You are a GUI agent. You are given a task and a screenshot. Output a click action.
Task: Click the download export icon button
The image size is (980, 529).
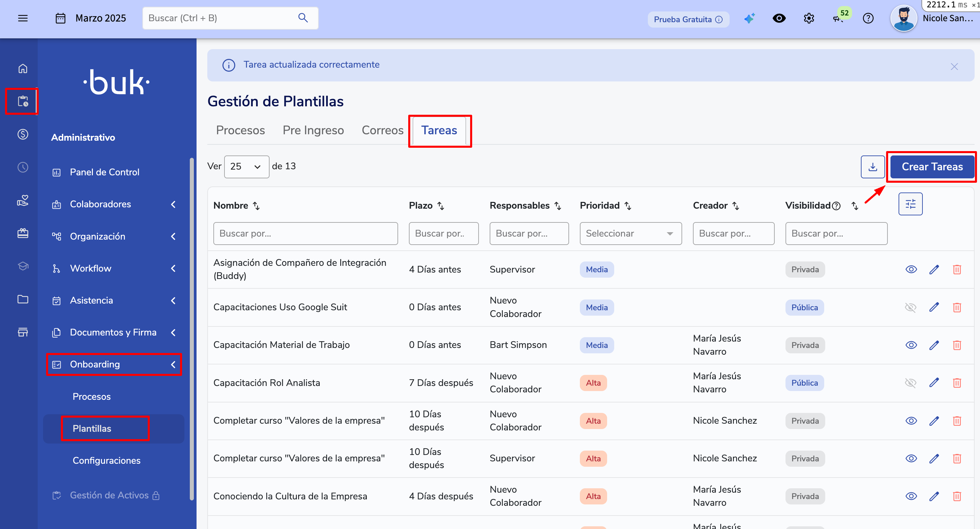872,167
